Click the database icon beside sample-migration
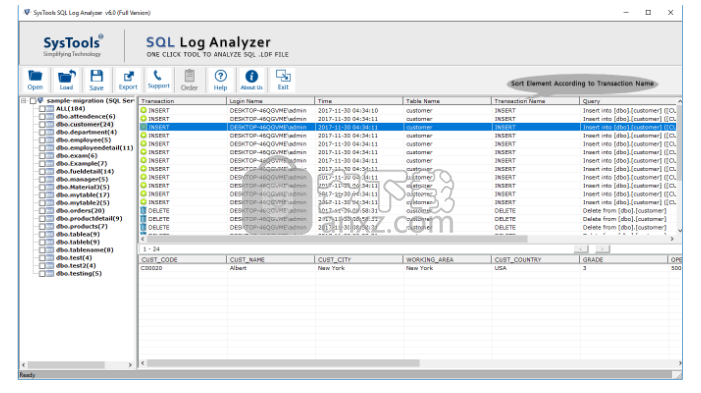 tap(40, 101)
